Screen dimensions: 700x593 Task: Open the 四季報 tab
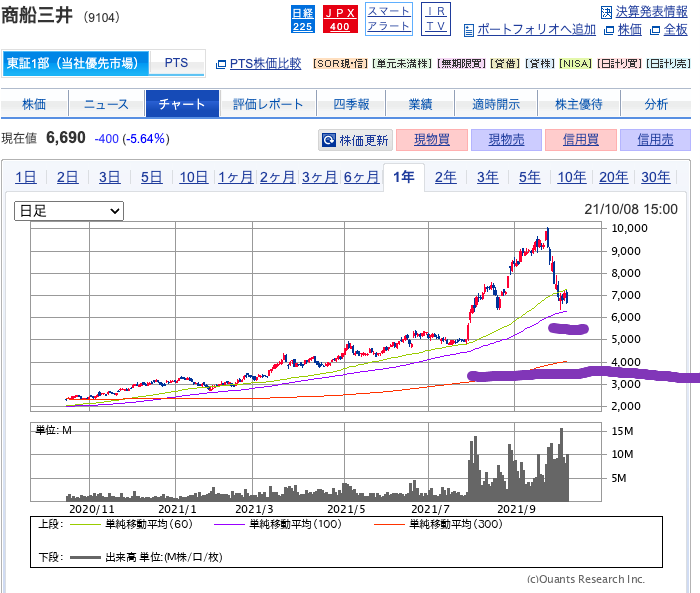tap(351, 104)
